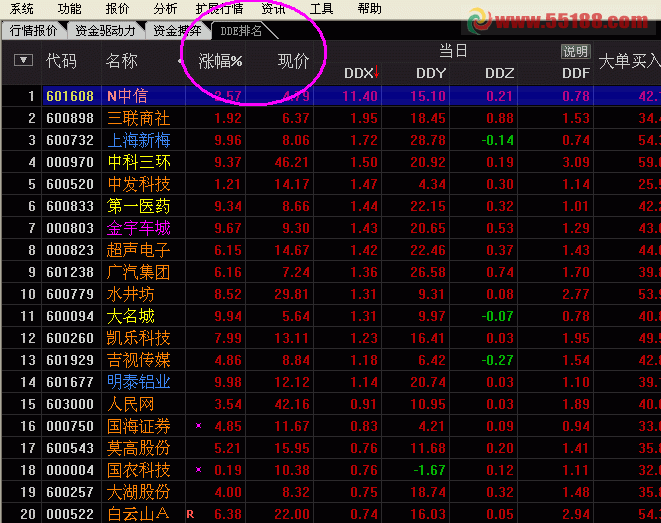Image resolution: width=661 pixels, height=523 pixels.
Task: Click the R marker beside 白云山A
Action: (x=190, y=514)
